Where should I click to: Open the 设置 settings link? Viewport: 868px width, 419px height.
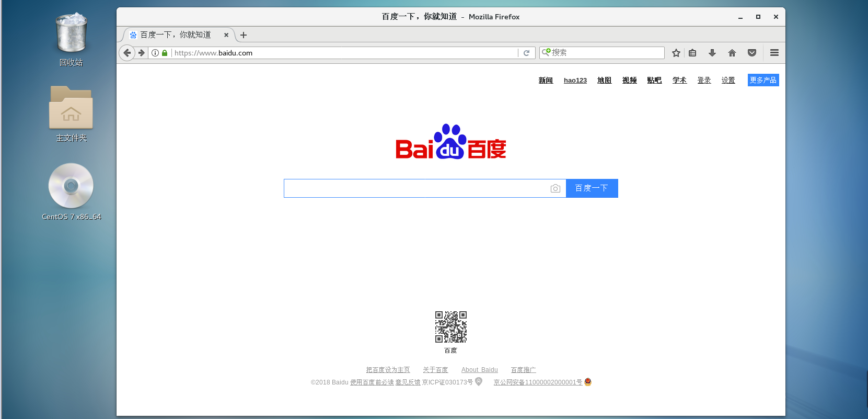click(728, 80)
